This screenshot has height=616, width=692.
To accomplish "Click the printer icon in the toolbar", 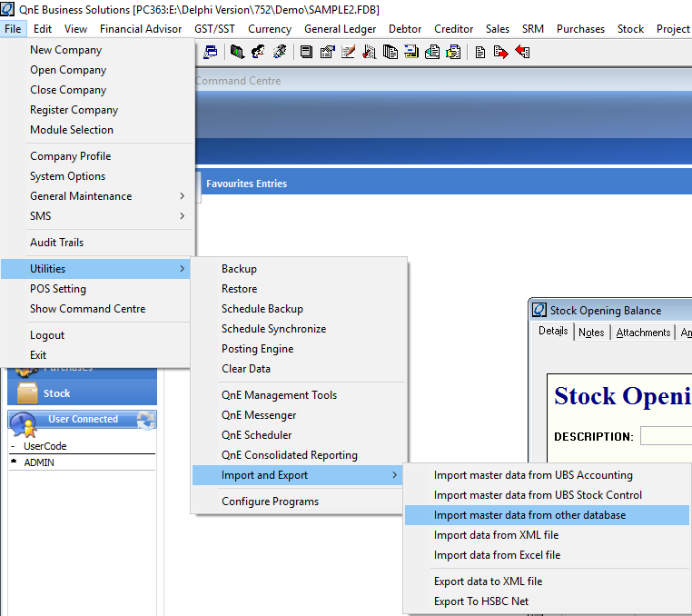I will pos(211,52).
